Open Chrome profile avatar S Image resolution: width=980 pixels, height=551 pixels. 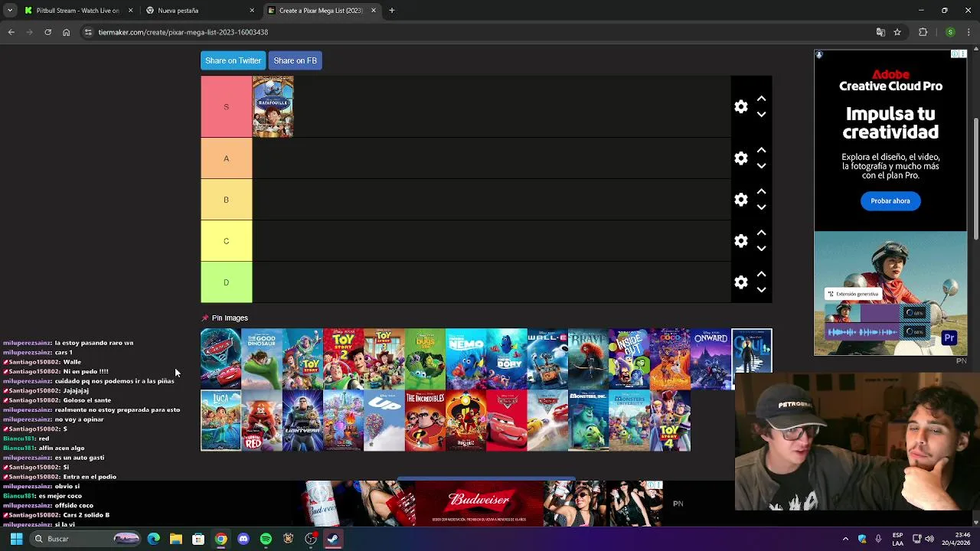coord(950,32)
